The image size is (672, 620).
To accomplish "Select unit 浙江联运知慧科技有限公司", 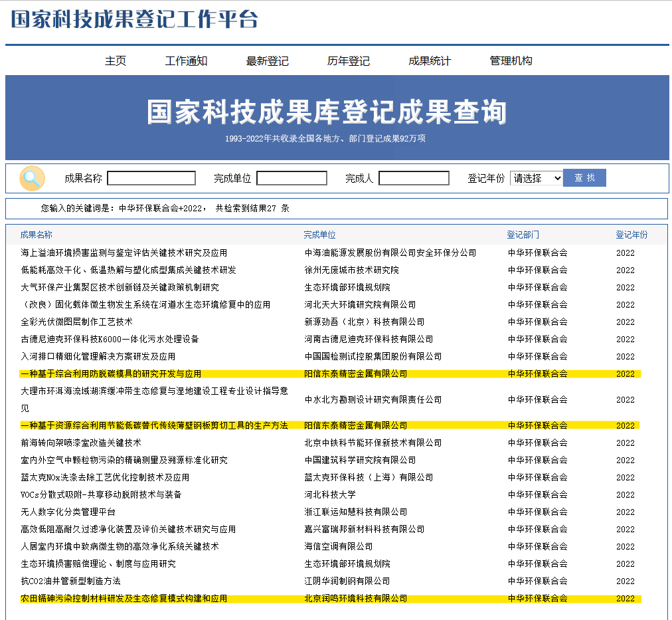I will pos(356,512).
